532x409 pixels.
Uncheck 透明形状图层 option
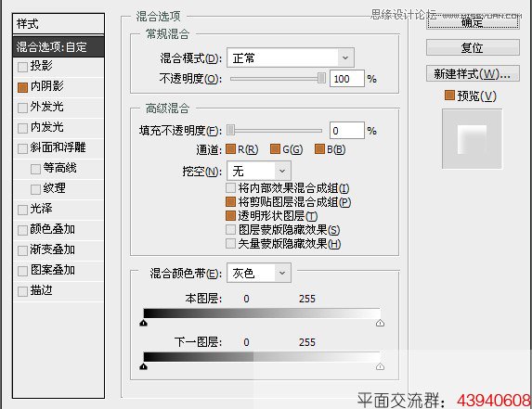[x=230, y=215]
